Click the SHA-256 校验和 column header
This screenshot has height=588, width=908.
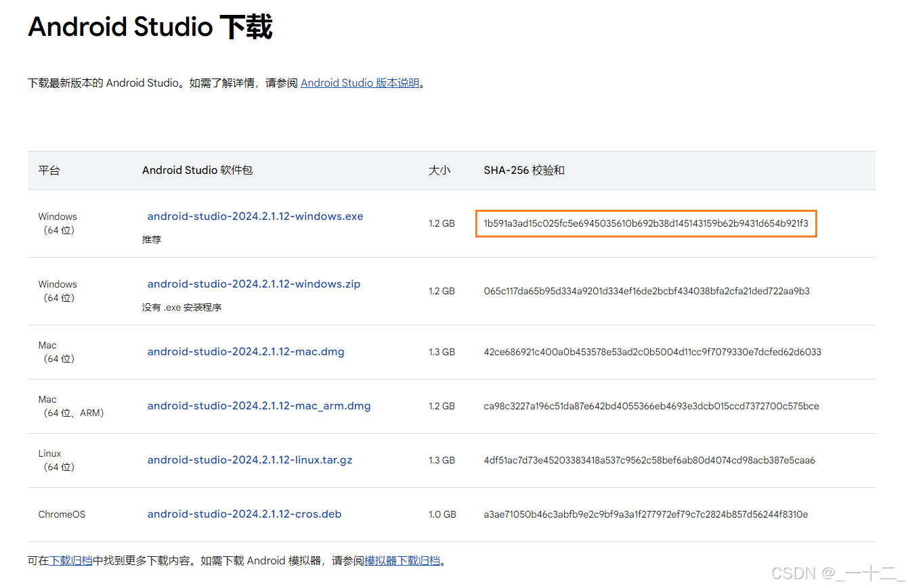[524, 171]
